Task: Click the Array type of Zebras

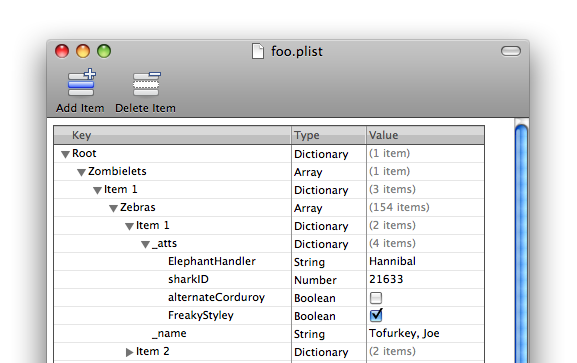Action: (308, 208)
